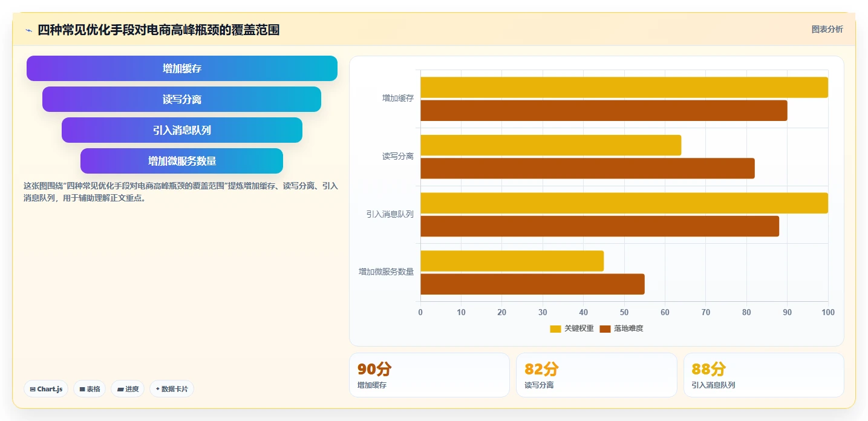Click the description paragraph under the funnel

[x=180, y=192]
